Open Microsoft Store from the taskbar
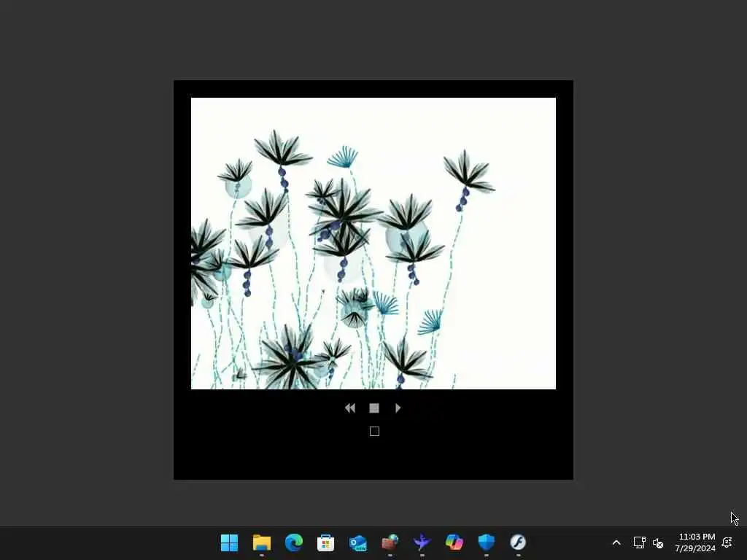Viewport: 747px width, 560px height. pyautogui.click(x=326, y=542)
